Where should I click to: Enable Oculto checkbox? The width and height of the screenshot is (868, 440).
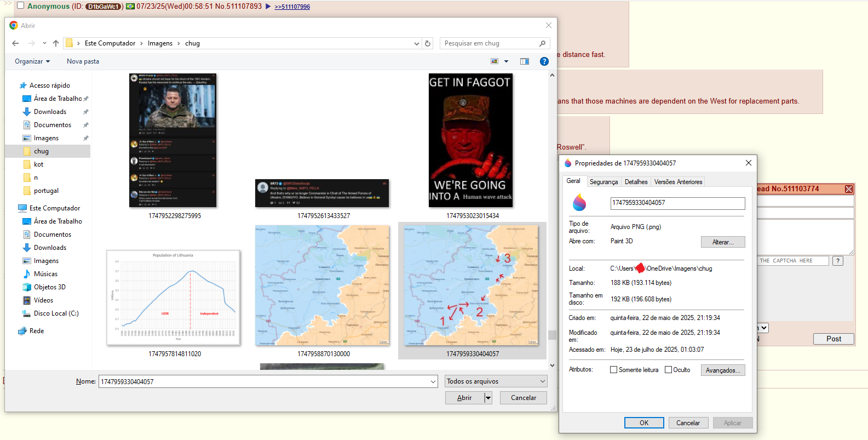668,370
